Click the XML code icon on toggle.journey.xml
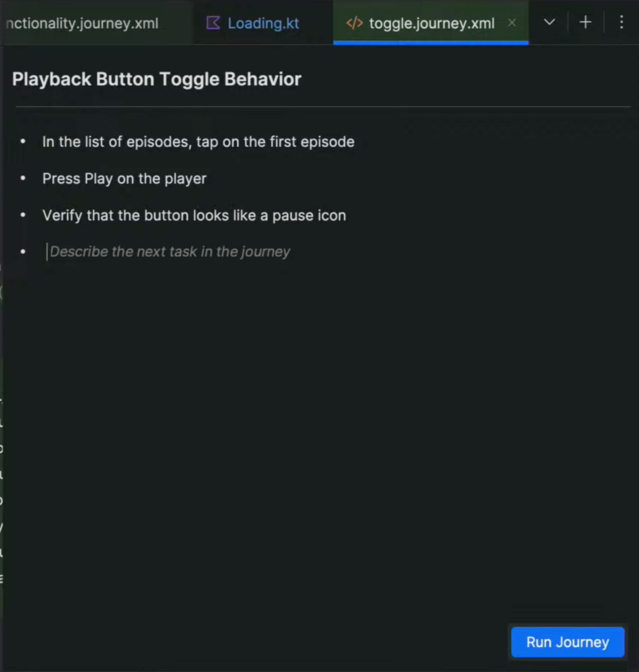 tap(354, 24)
